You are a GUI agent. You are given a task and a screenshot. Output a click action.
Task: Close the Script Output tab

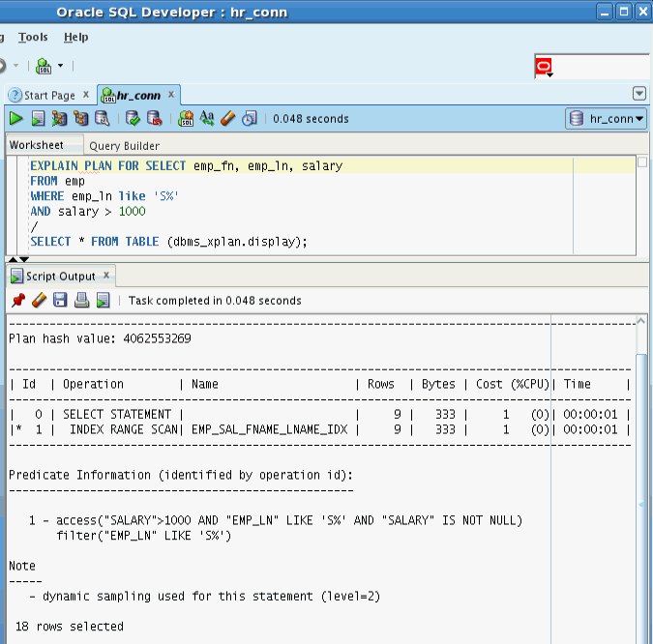[x=106, y=276]
